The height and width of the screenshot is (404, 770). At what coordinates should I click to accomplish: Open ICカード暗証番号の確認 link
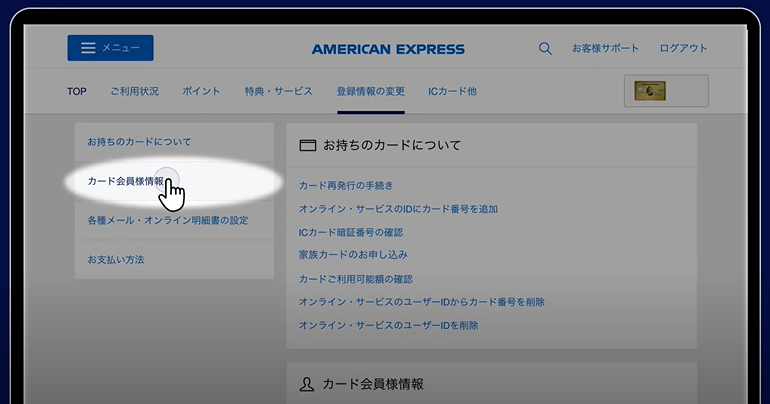pyautogui.click(x=353, y=232)
